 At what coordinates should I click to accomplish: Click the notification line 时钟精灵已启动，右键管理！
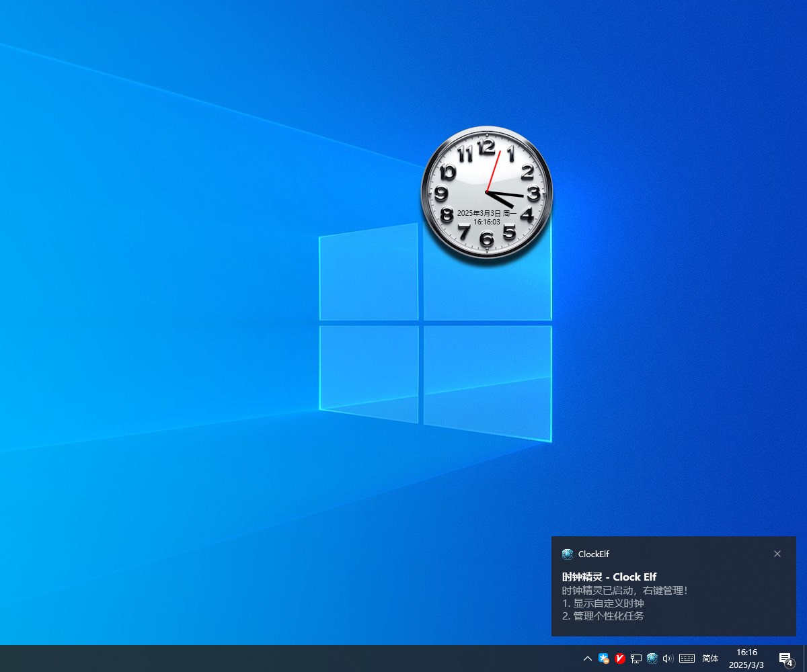point(625,591)
